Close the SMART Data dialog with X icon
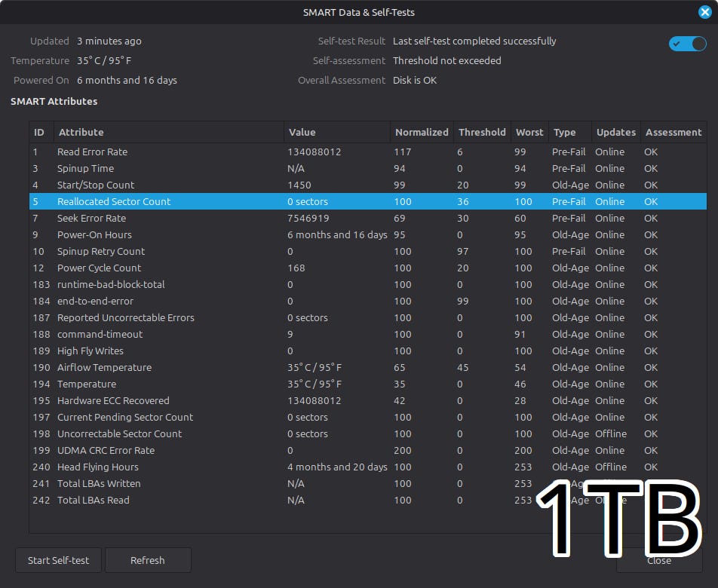This screenshot has width=718, height=588. 704,12
